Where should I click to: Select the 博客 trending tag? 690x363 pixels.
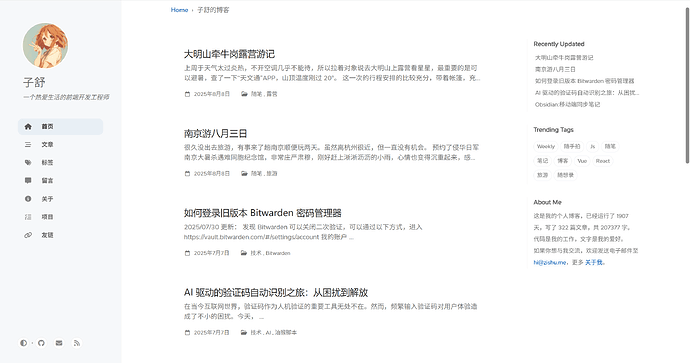point(563,161)
